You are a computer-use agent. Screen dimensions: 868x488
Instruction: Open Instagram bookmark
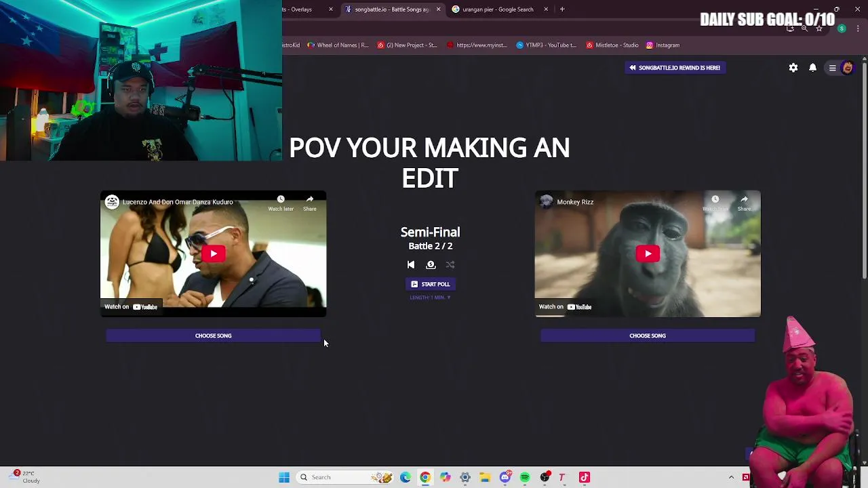pos(663,45)
